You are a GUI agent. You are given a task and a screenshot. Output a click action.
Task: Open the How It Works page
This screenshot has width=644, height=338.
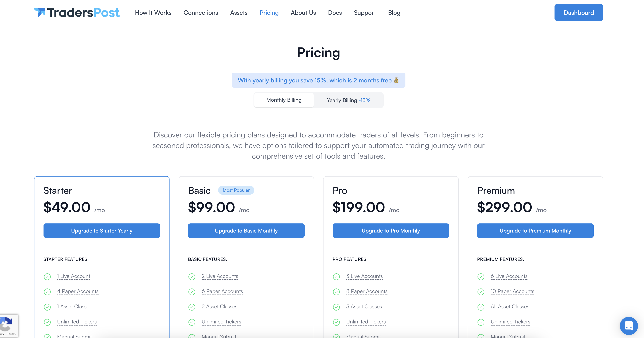153,12
